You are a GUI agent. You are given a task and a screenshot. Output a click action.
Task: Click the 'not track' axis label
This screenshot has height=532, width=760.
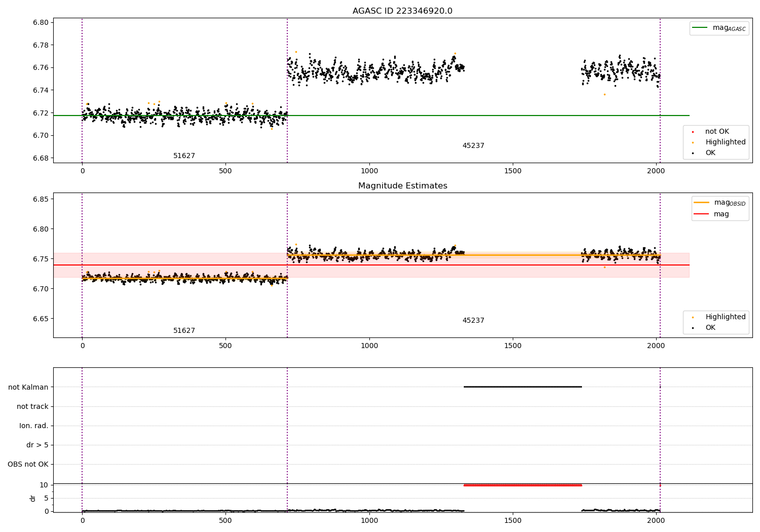[x=32, y=406]
